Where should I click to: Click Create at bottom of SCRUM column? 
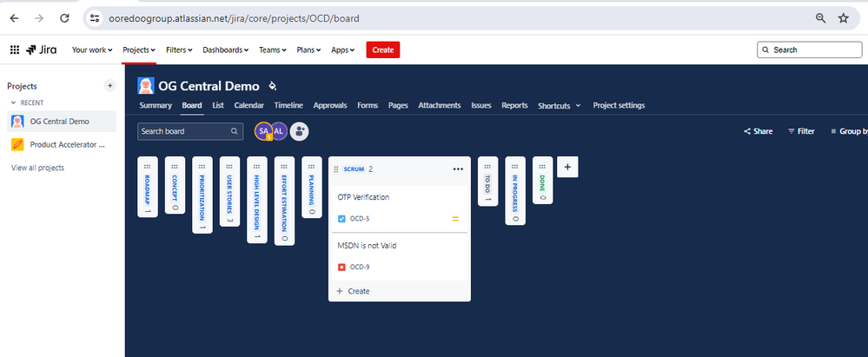click(x=353, y=291)
